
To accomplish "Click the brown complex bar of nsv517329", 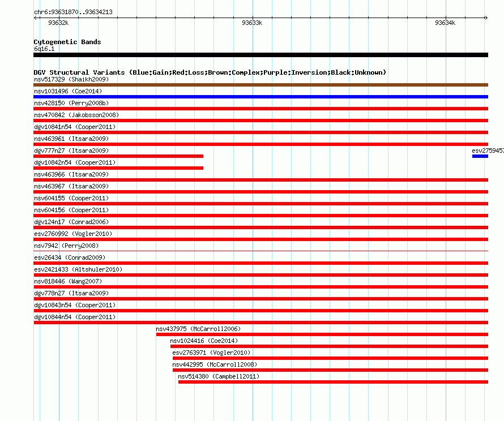I will [260, 85].
